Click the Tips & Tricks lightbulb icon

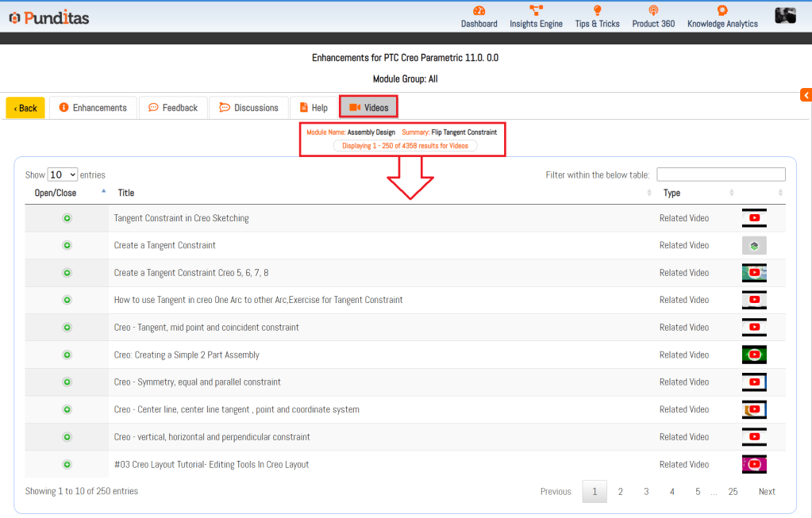pos(597,11)
